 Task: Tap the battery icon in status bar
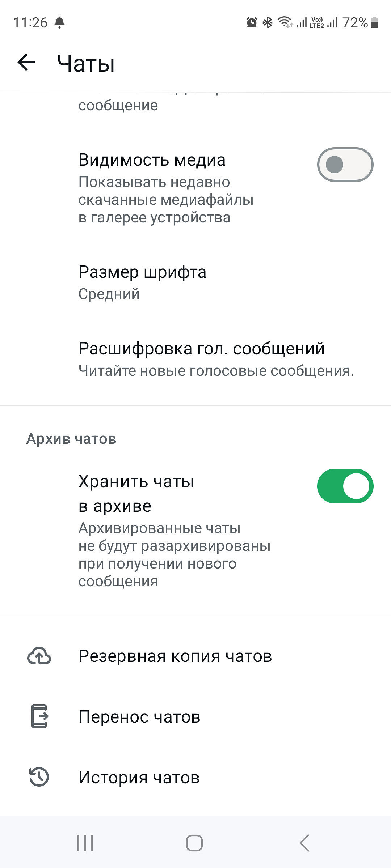375,23
